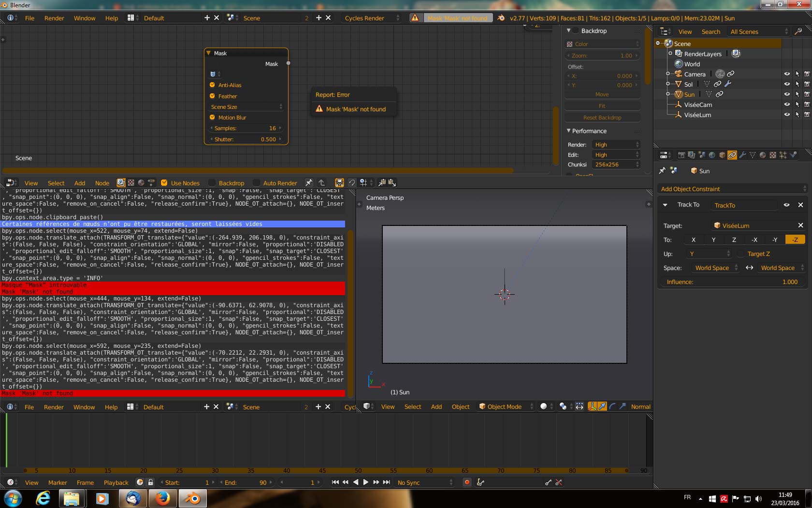The width and height of the screenshot is (812, 508).
Task: Open Render properties tab camera icon
Action: [681, 155]
